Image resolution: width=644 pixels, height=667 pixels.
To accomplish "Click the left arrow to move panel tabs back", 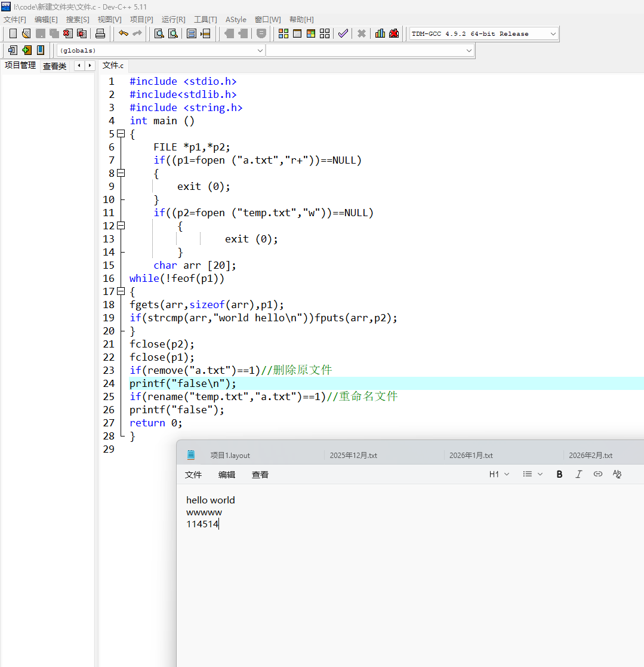I will click(79, 66).
